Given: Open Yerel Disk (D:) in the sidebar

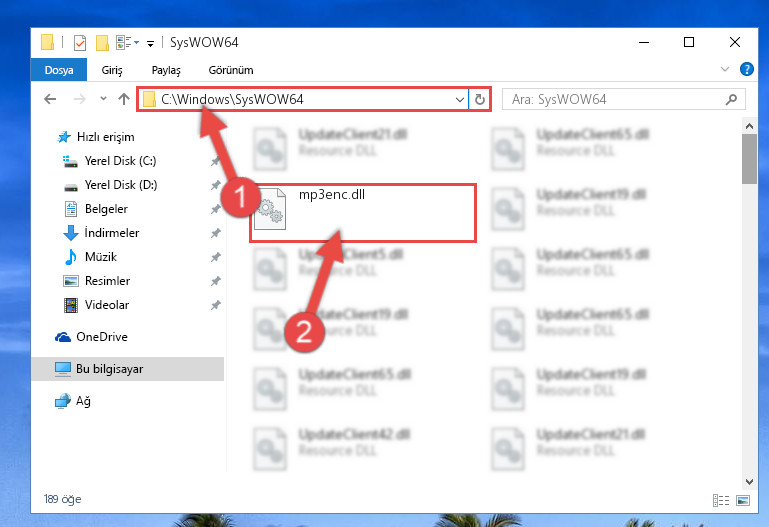Looking at the screenshot, I should pos(121,185).
